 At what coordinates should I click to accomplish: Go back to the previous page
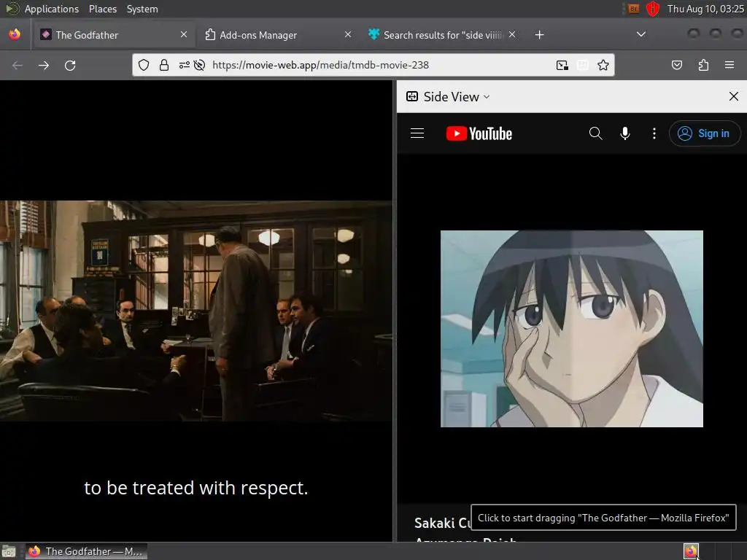pos(18,65)
